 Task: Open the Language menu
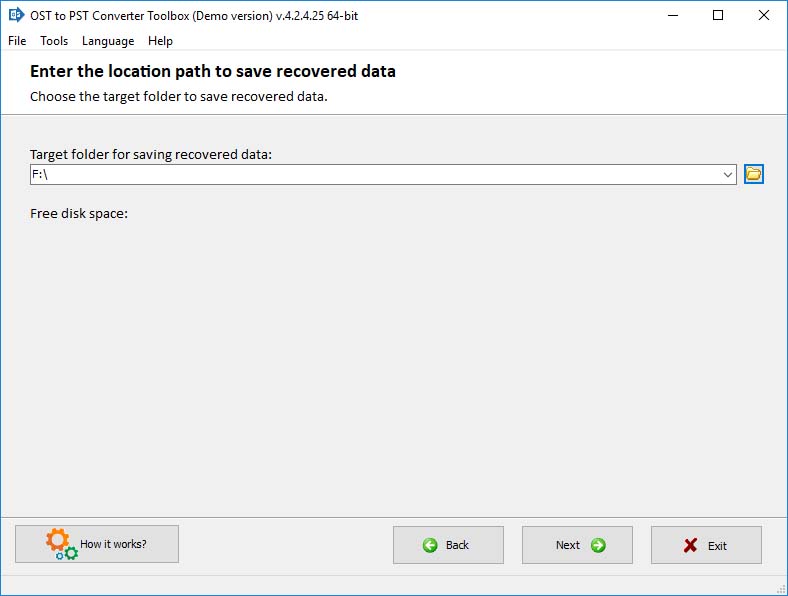click(x=108, y=41)
